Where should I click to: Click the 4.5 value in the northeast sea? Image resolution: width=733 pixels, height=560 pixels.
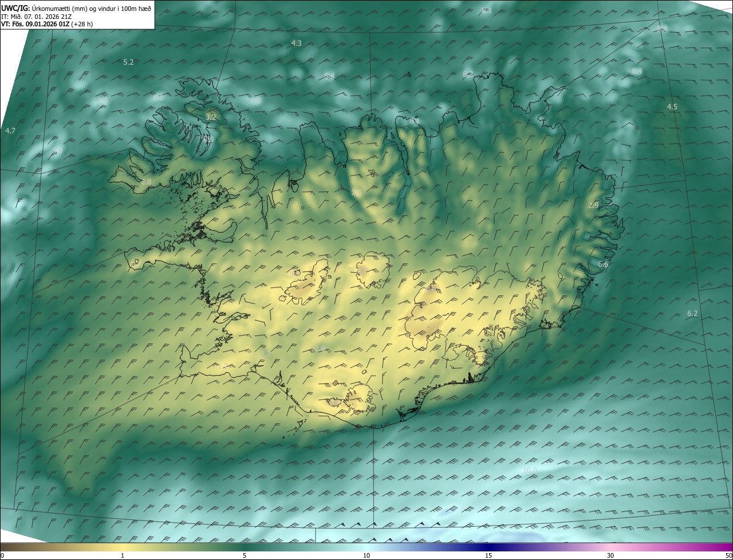click(672, 107)
